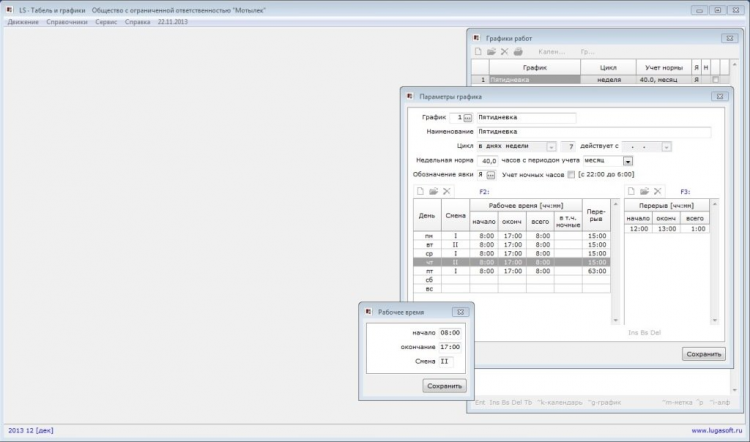Click Гр... button in Графики работ toolbar
This screenshot has height=442, width=750.
587,52
